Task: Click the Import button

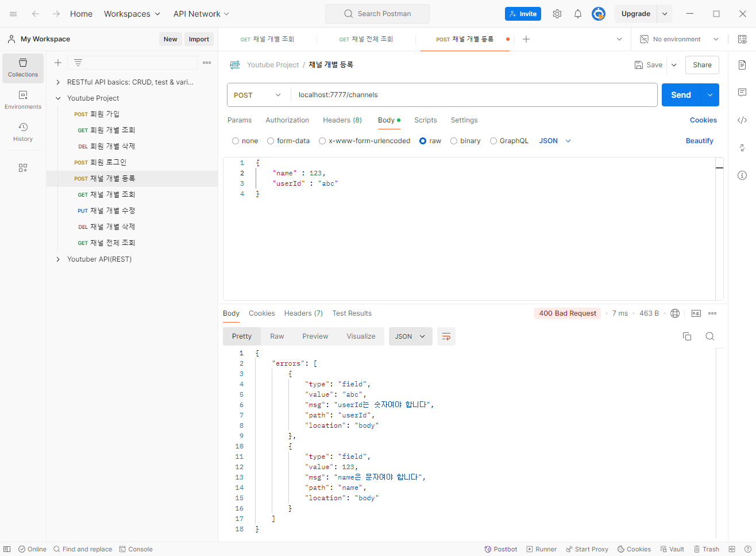Action: click(199, 39)
